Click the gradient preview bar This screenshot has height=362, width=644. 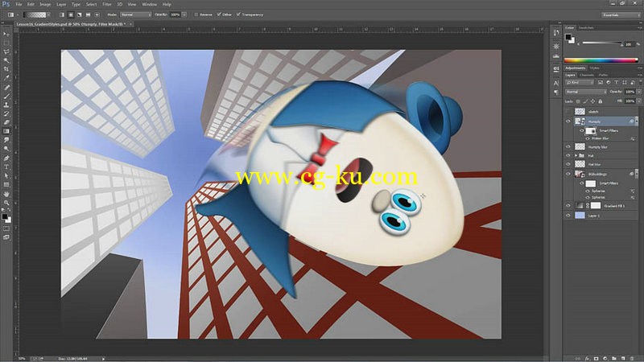[x=35, y=14]
